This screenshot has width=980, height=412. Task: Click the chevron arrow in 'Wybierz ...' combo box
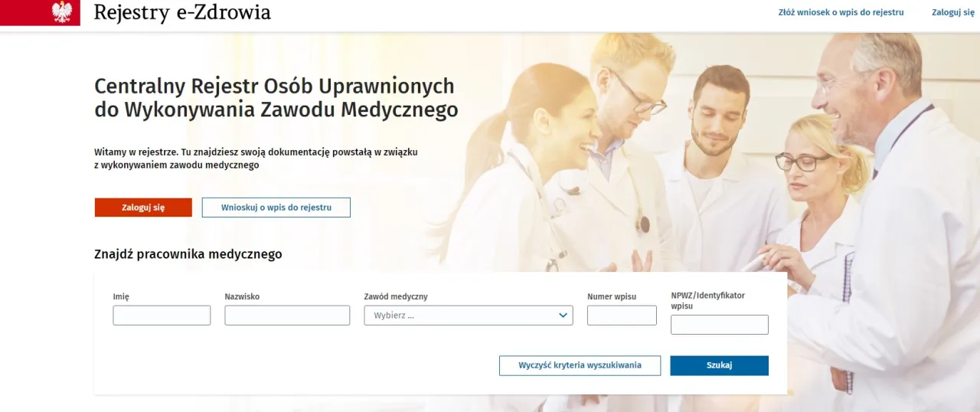click(x=563, y=316)
